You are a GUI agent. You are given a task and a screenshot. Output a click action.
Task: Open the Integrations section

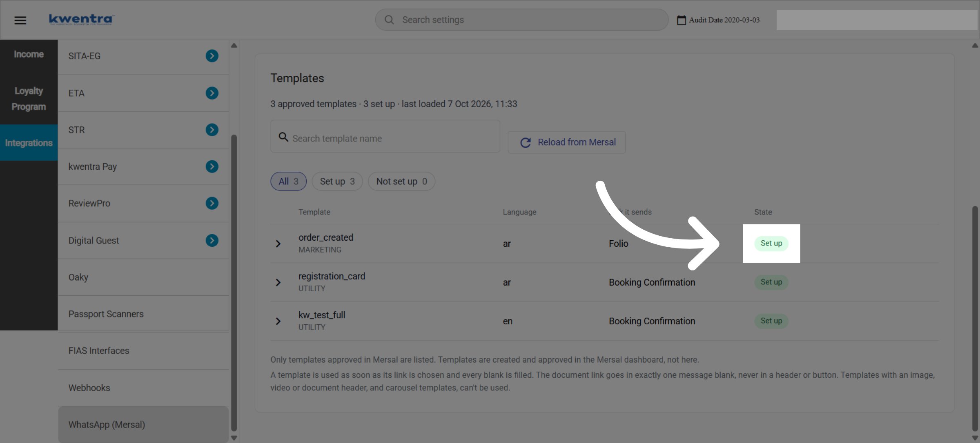pos(29,143)
